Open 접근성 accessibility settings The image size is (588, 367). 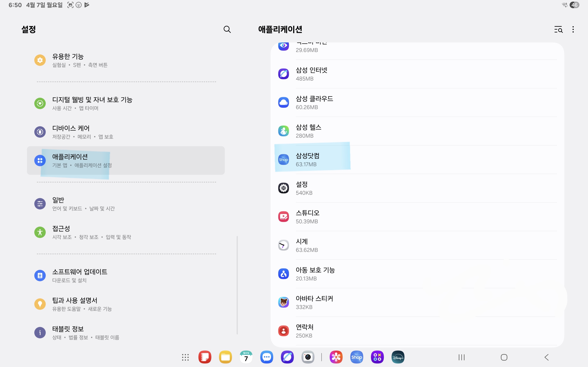91,232
